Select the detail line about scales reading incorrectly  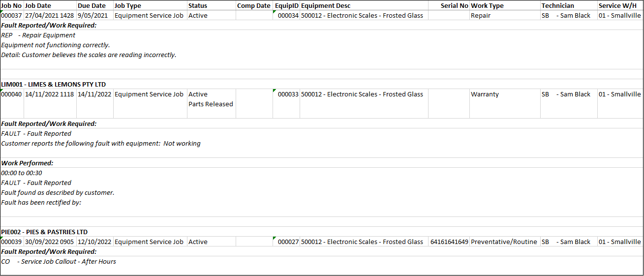pos(89,55)
